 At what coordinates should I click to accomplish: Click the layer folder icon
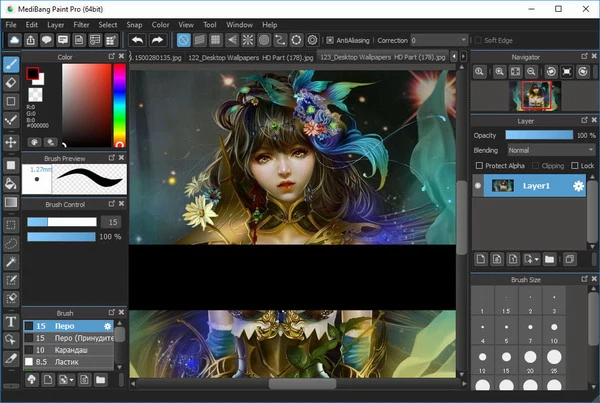coord(549,259)
